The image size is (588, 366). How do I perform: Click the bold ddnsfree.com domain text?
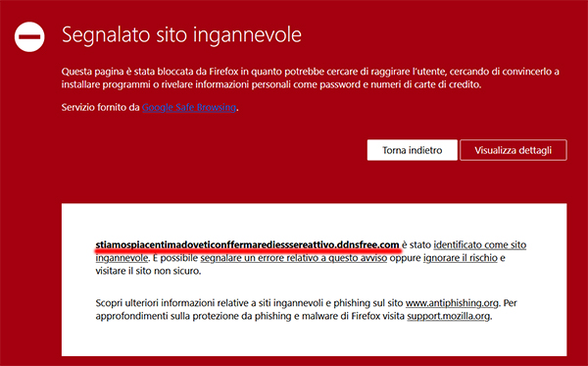click(x=247, y=244)
